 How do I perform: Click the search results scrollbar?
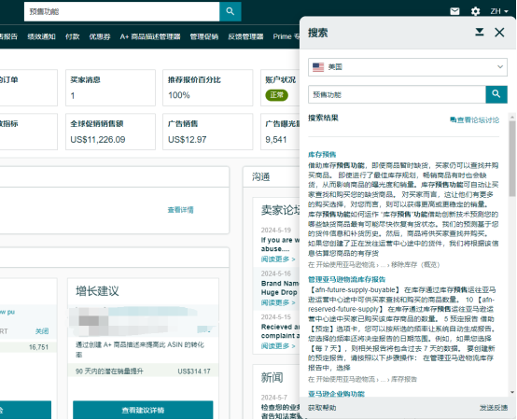[x=512, y=159]
